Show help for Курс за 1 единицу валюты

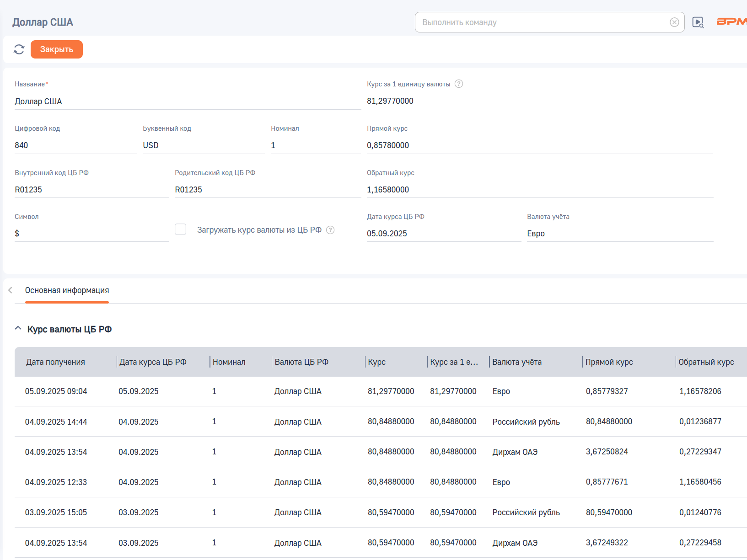[x=459, y=84]
